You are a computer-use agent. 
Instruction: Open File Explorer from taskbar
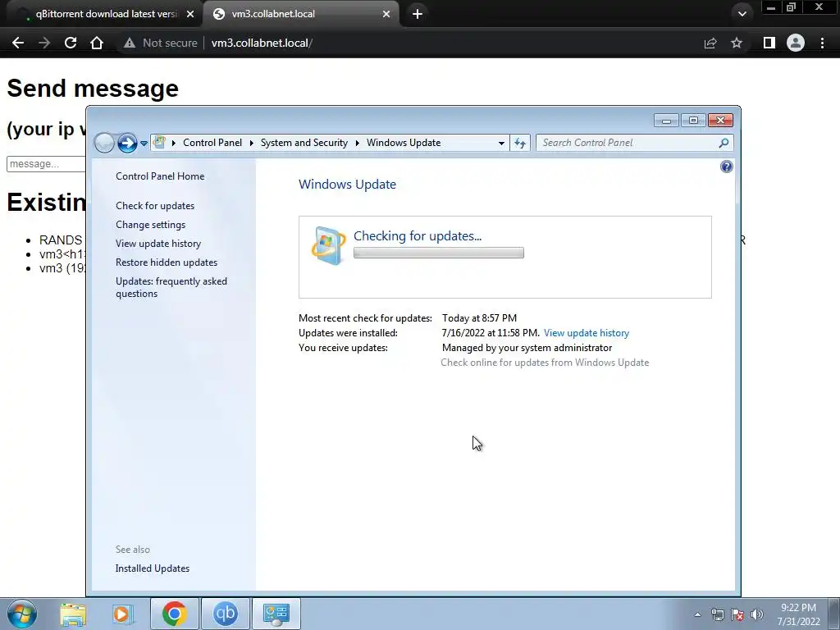click(x=73, y=614)
